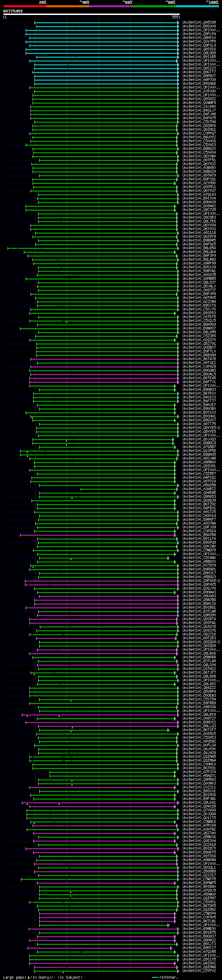Open UniRef100_Q10P58 hit
222x980 pixels.
pyautogui.click(x=199, y=451)
